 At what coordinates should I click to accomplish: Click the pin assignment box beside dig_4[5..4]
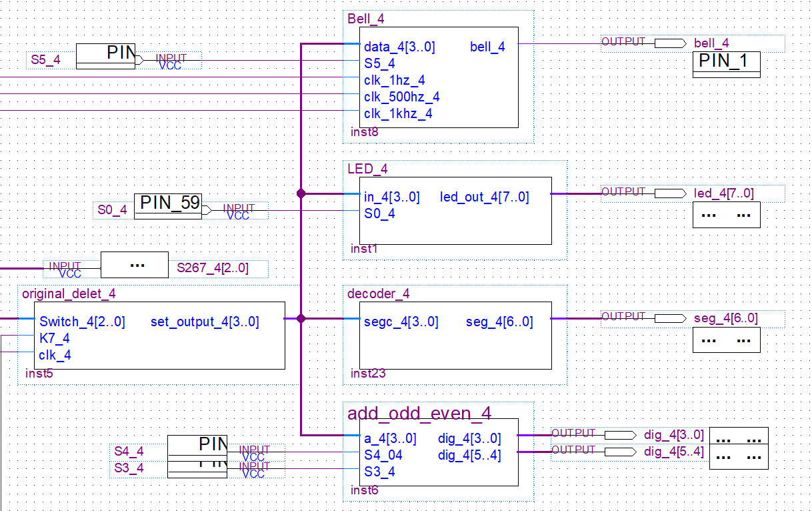[x=738, y=456]
